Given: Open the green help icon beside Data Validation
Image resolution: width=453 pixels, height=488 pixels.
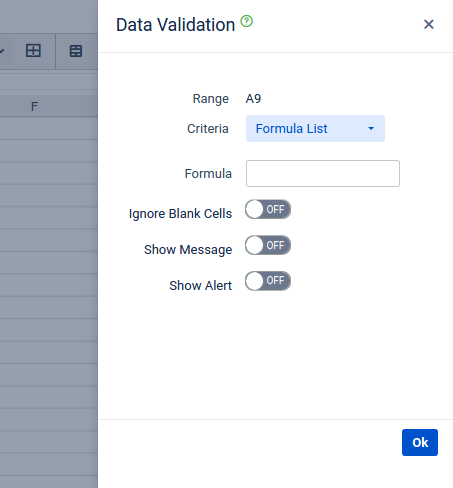Looking at the screenshot, I should (247, 21).
